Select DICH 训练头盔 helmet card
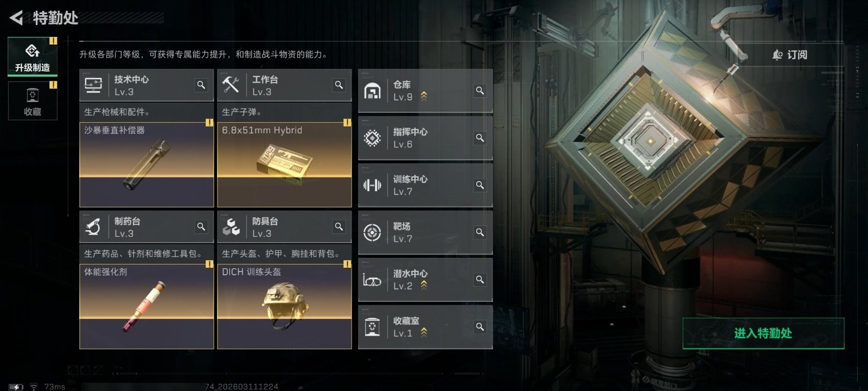The height and width of the screenshot is (391, 868). point(284,306)
